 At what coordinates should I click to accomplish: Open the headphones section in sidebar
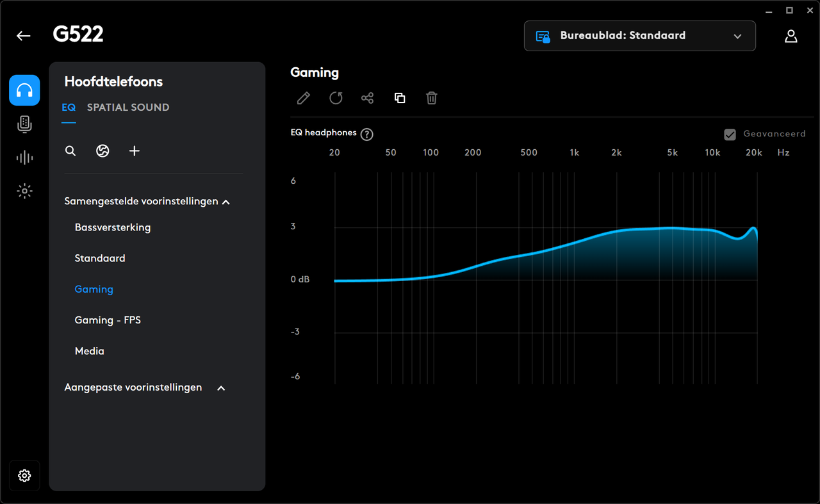click(x=24, y=90)
